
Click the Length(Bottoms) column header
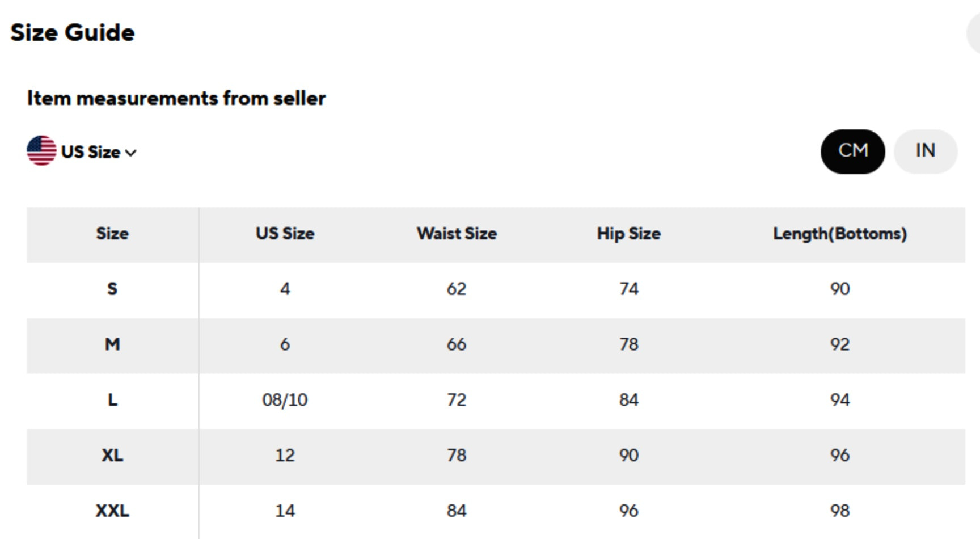pos(839,234)
